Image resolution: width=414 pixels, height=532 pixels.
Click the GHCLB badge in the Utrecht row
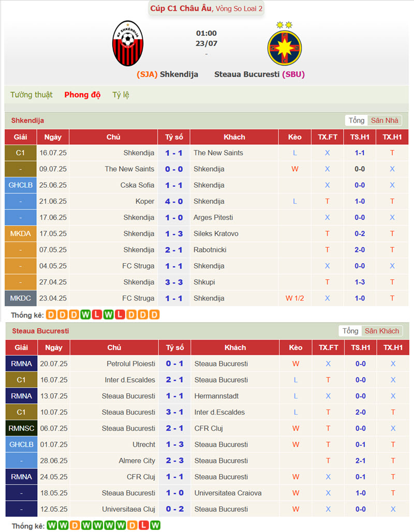(x=21, y=445)
